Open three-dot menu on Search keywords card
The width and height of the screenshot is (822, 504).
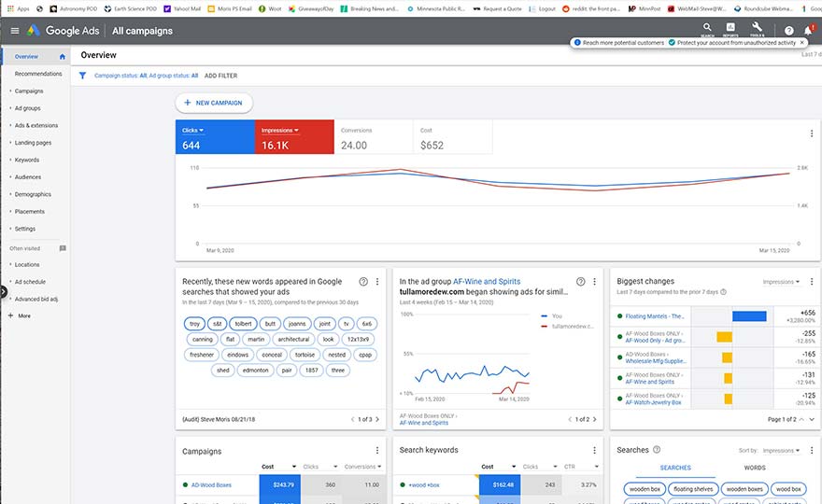point(594,450)
